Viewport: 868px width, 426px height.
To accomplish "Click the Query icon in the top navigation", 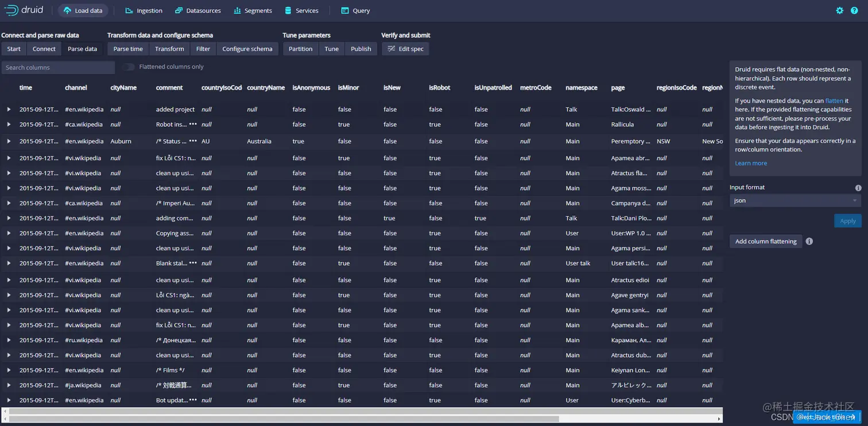I will click(x=345, y=11).
